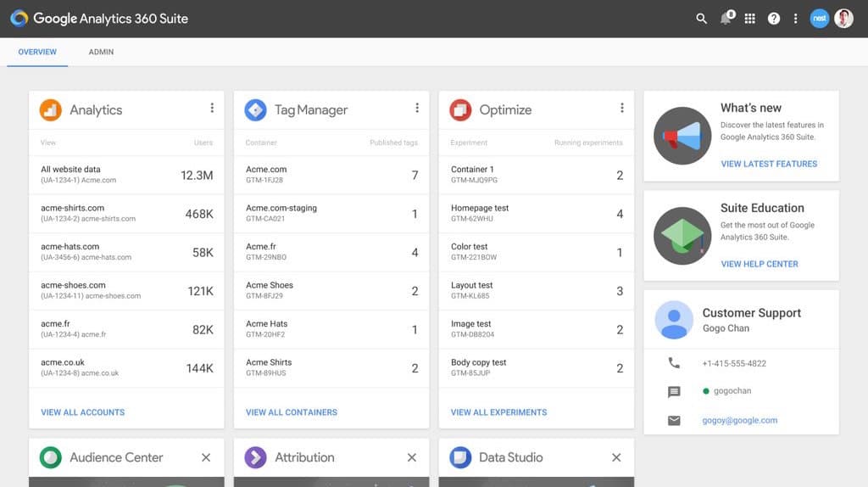The image size is (868, 487).
Task: Open the Acme.com-staging container
Action: pyautogui.click(x=331, y=214)
